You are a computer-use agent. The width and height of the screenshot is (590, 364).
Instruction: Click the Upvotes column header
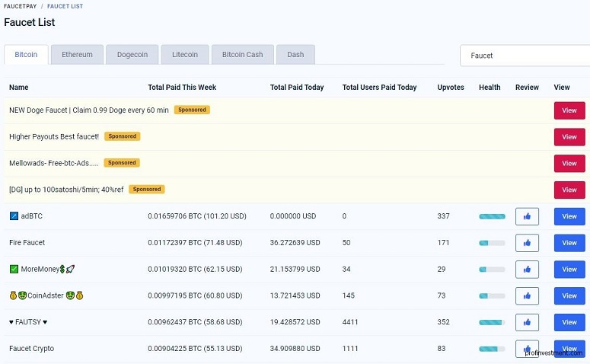pos(451,88)
